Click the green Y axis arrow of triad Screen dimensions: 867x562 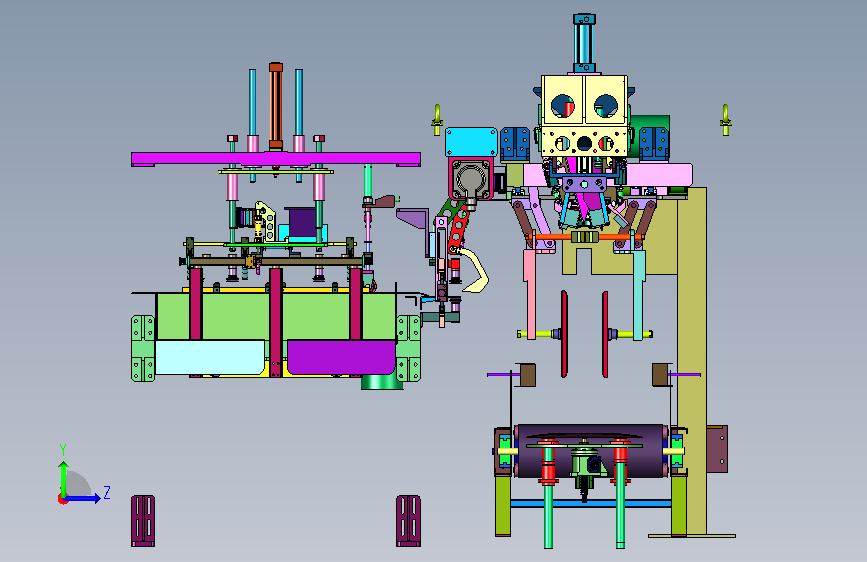click(64, 478)
